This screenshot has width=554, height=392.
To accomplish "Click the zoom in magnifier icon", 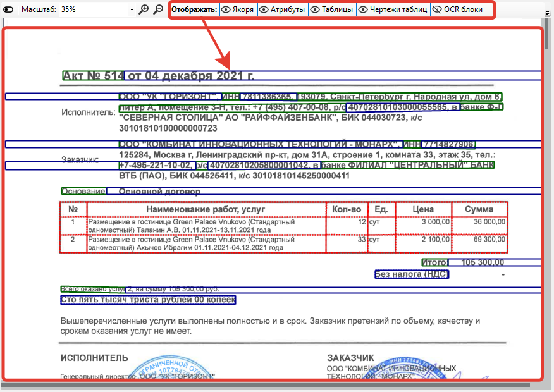I will (144, 9).
